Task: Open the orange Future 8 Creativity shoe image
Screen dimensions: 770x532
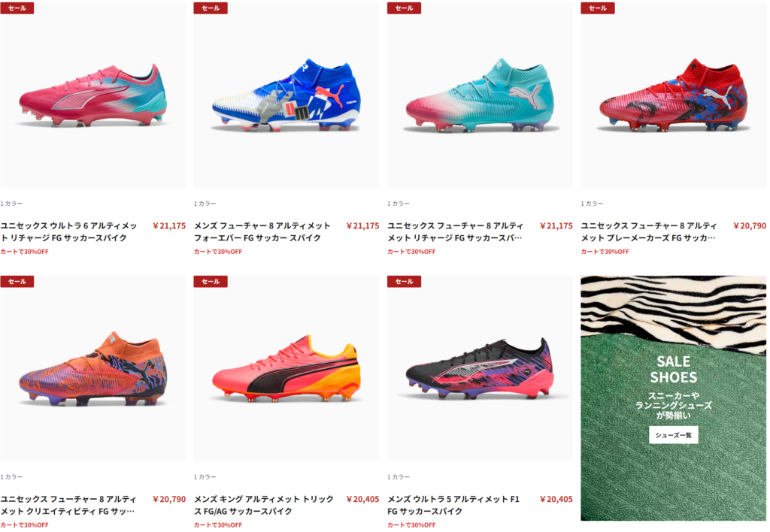Action: coord(92,368)
